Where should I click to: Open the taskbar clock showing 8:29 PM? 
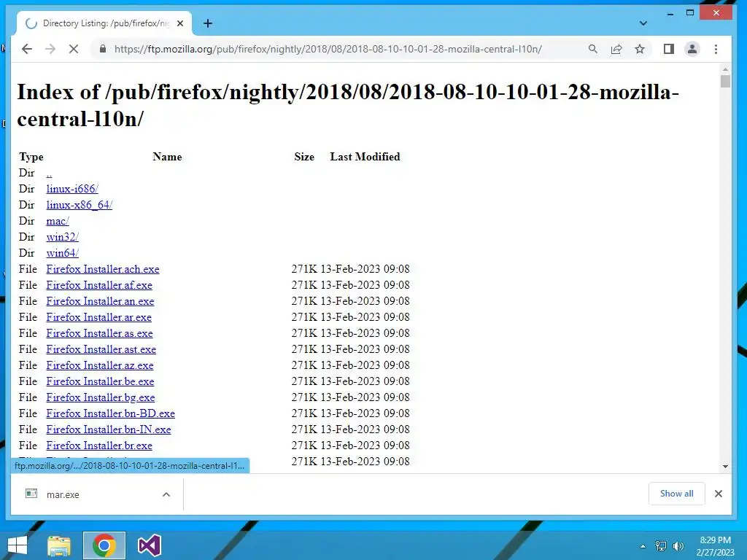click(x=715, y=546)
